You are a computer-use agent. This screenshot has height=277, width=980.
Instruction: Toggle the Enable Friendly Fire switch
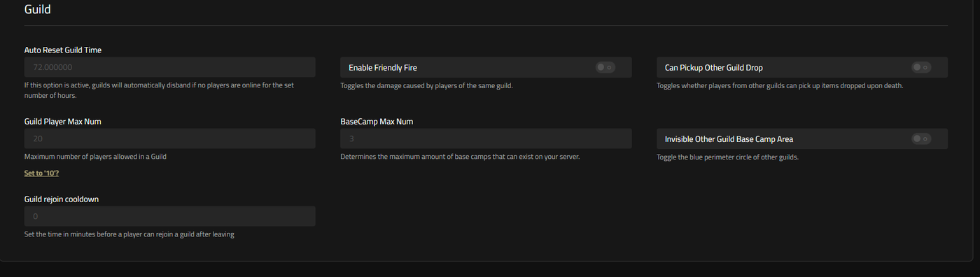coord(605,67)
